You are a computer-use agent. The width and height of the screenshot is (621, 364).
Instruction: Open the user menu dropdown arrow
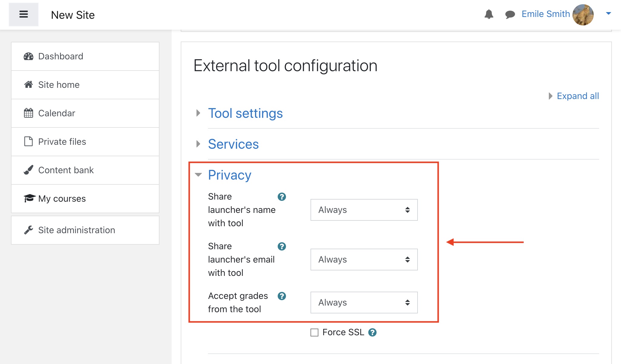click(608, 13)
